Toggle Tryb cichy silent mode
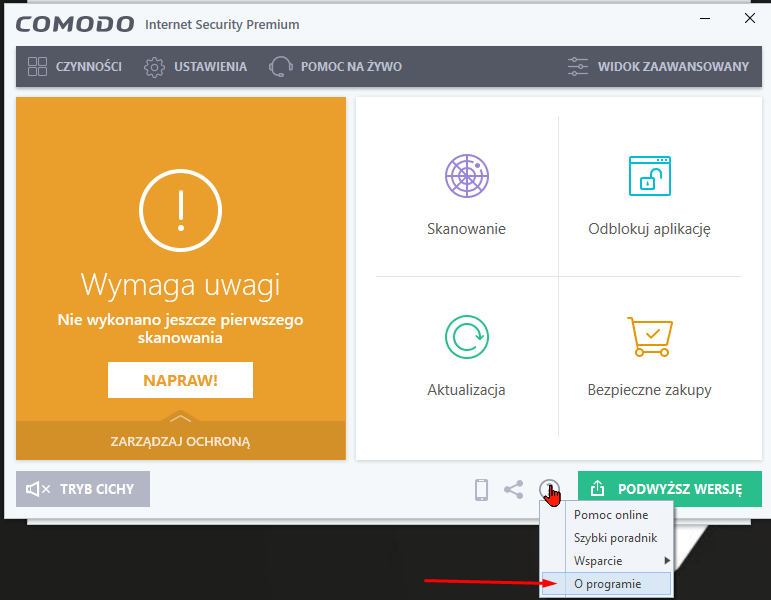771x600 pixels. point(83,489)
